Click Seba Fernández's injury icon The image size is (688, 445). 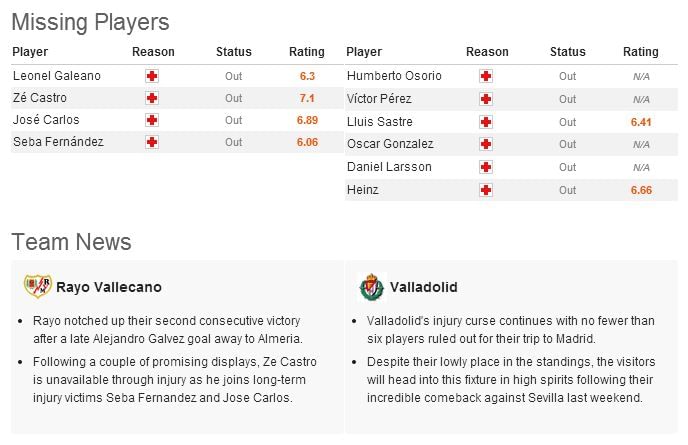point(152,142)
